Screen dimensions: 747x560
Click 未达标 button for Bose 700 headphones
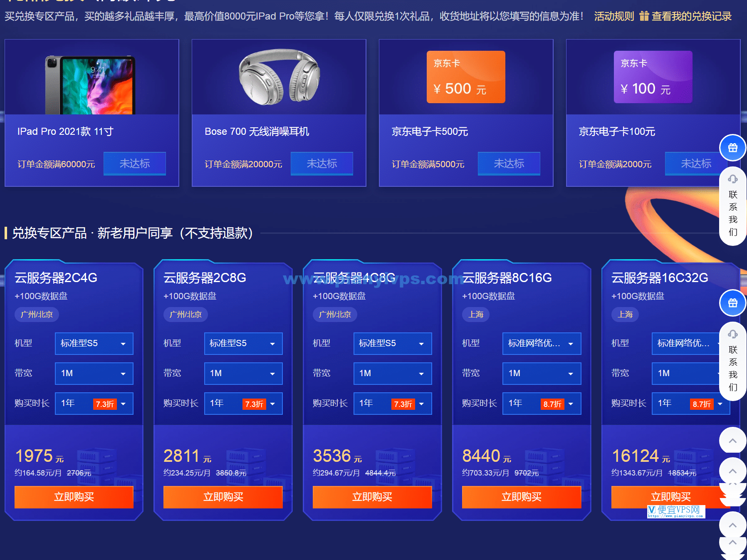322,164
